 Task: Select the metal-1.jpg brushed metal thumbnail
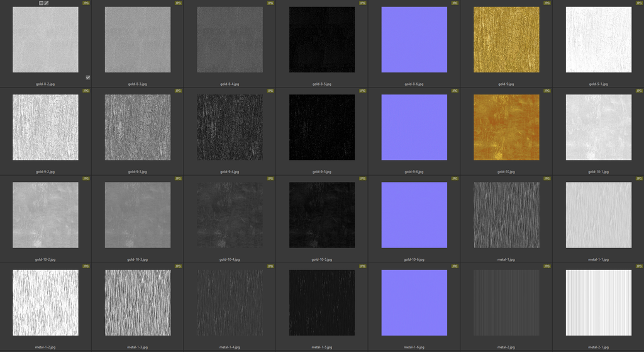pyautogui.click(x=506, y=215)
